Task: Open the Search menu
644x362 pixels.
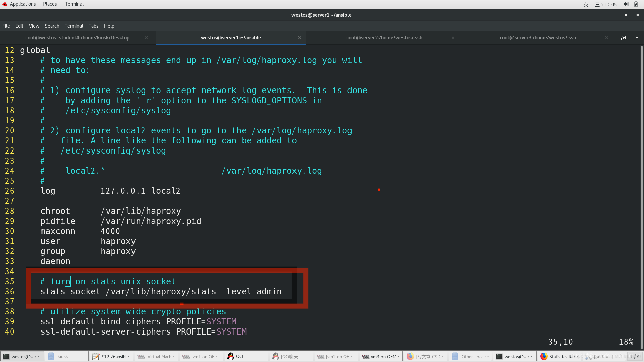Action: click(52, 26)
